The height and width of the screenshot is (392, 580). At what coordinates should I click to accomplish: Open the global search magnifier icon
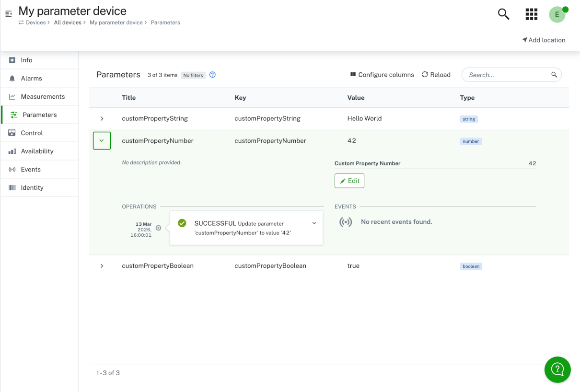pos(503,14)
